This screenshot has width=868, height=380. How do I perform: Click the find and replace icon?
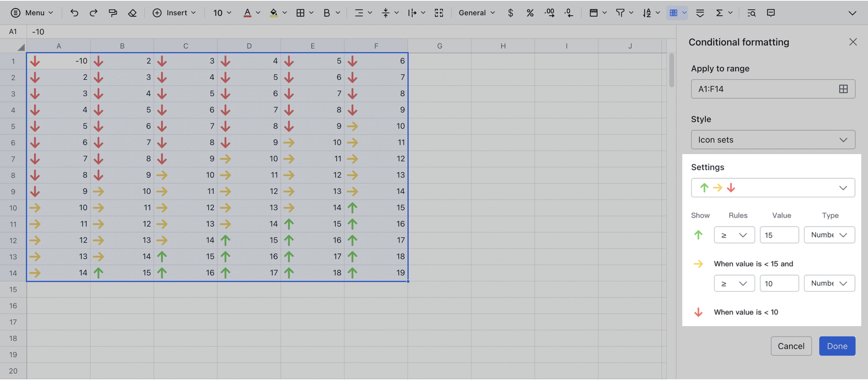(x=752, y=12)
